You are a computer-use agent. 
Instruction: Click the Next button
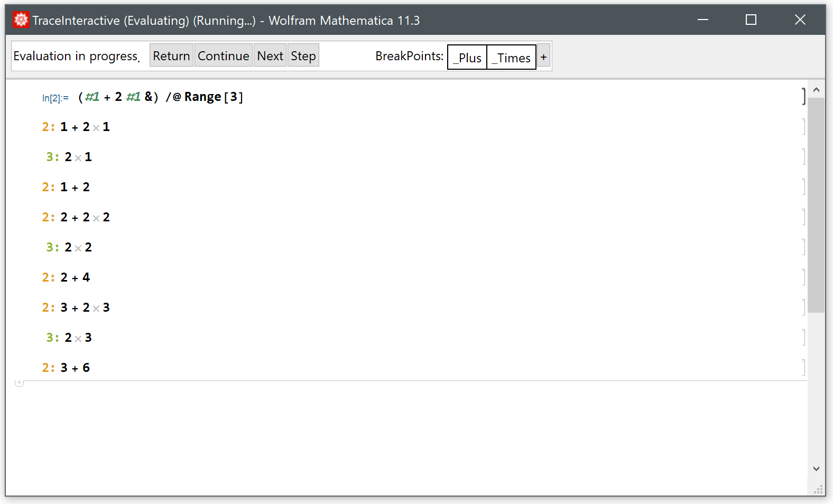(x=270, y=56)
